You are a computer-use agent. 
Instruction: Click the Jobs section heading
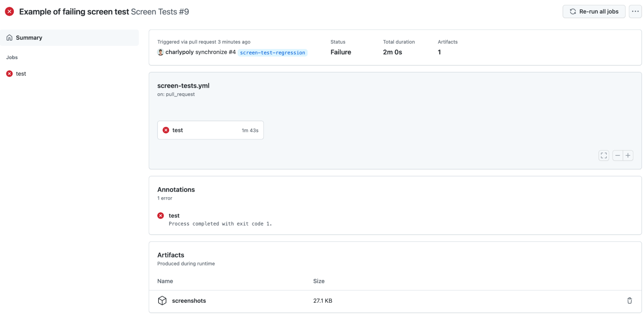coord(12,57)
